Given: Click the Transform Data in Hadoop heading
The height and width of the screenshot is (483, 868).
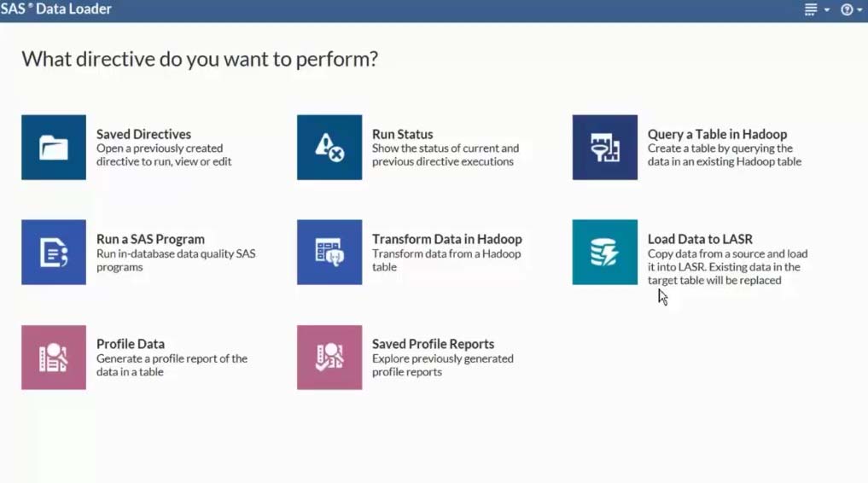Looking at the screenshot, I should [x=446, y=239].
